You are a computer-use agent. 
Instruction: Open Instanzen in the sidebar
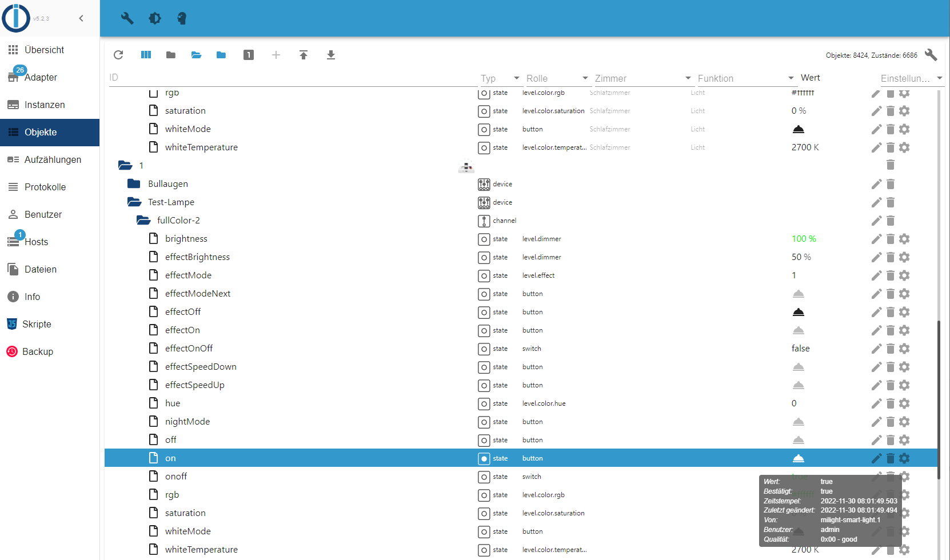coord(50,105)
